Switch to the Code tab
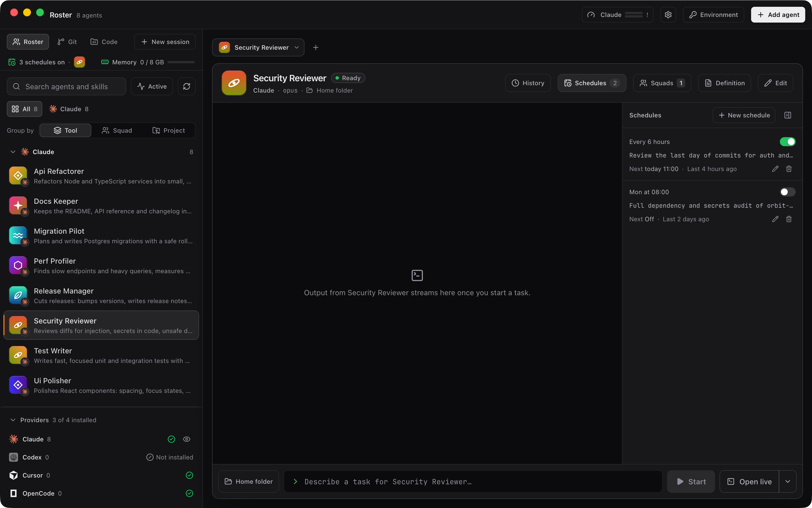Image resolution: width=812 pixels, height=508 pixels. click(x=104, y=42)
